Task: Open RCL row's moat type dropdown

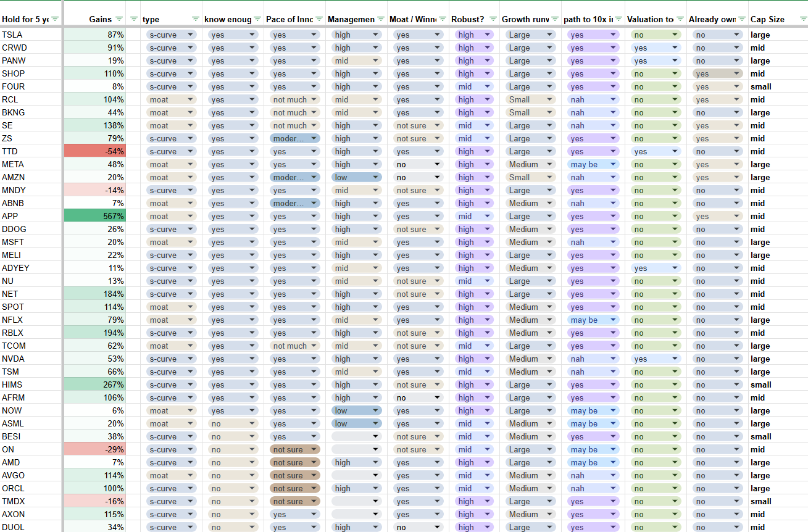Action: point(172,99)
